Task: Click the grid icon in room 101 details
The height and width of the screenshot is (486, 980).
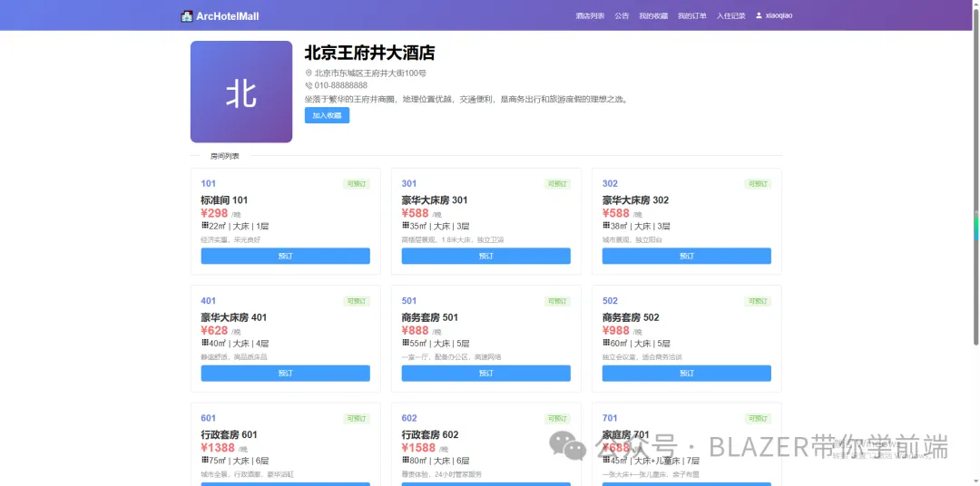Action: (x=204, y=226)
